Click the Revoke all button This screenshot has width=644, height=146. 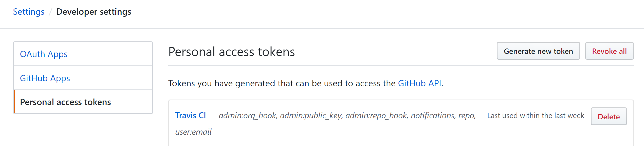point(609,51)
